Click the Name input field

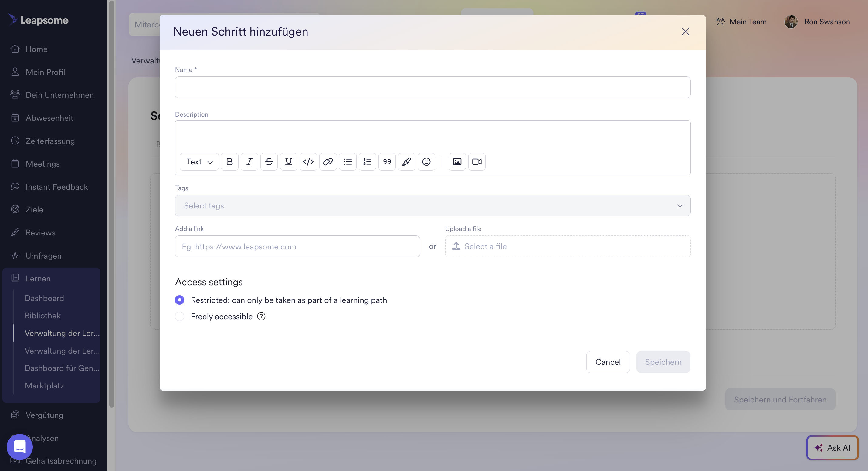coord(433,88)
